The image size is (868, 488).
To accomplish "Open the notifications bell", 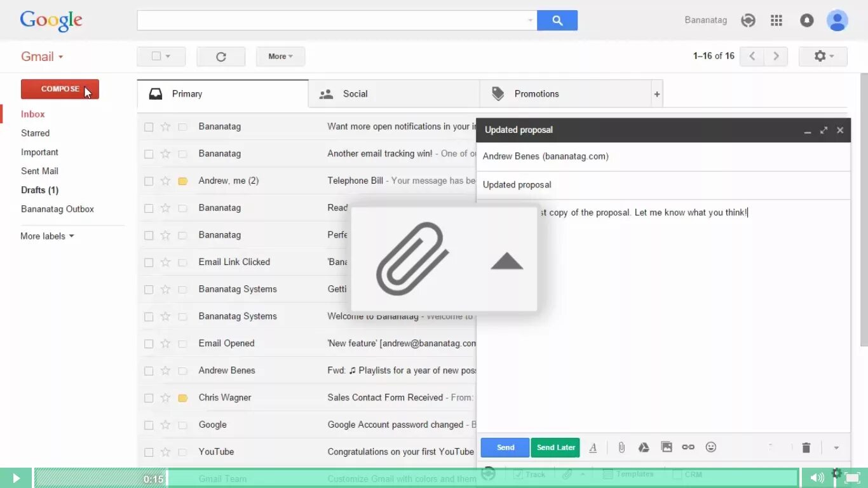I will point(806,20).
